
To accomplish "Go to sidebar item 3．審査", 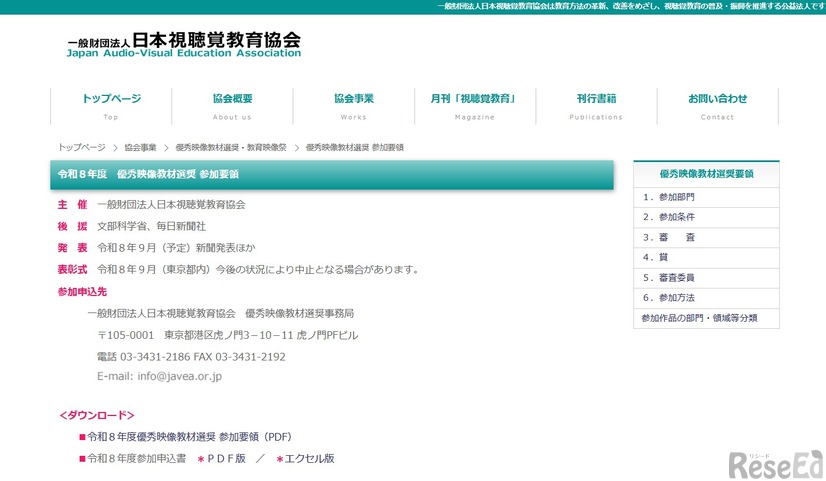I will (x=706, y=238).
